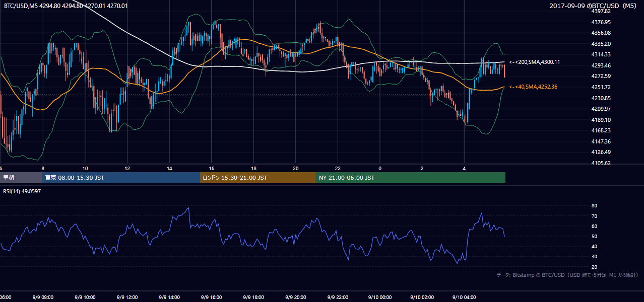Click the 9/10 04:00 date label
The width and height of the screenshot is (644, 302).
coord(465,297)
